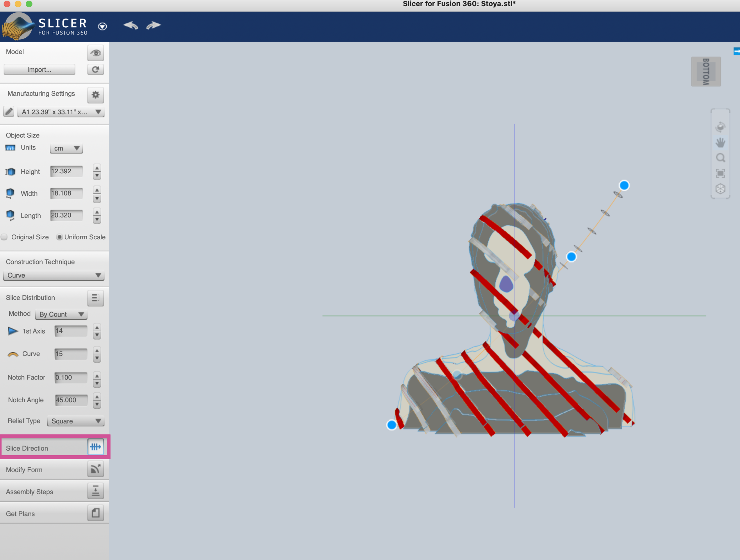The image size is (740, 560).
Task: Increase Notch Factor stepper
Action: click(97, 376)
